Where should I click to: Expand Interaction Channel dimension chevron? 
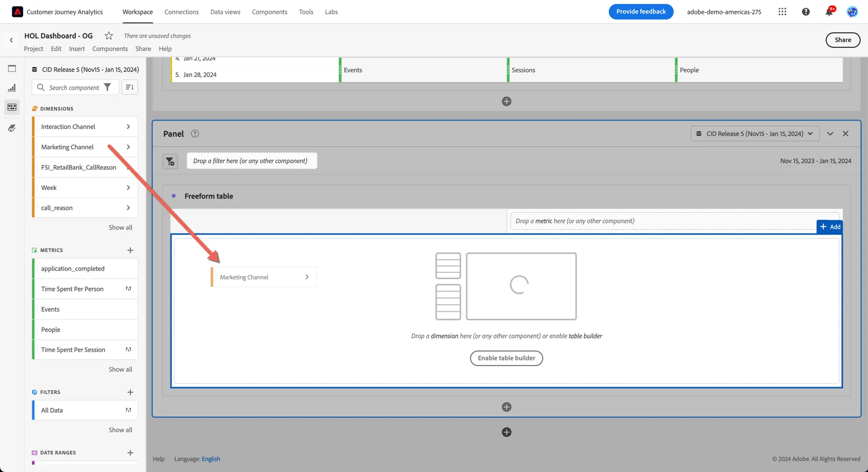coord(128,126)
